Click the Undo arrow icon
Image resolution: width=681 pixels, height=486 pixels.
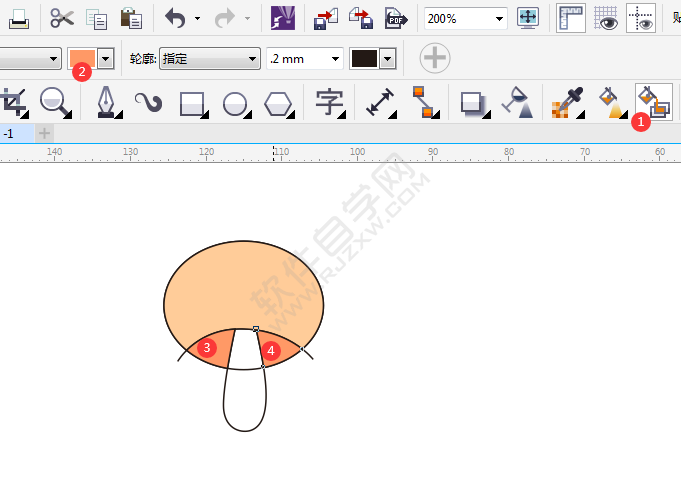click(175, 18)
